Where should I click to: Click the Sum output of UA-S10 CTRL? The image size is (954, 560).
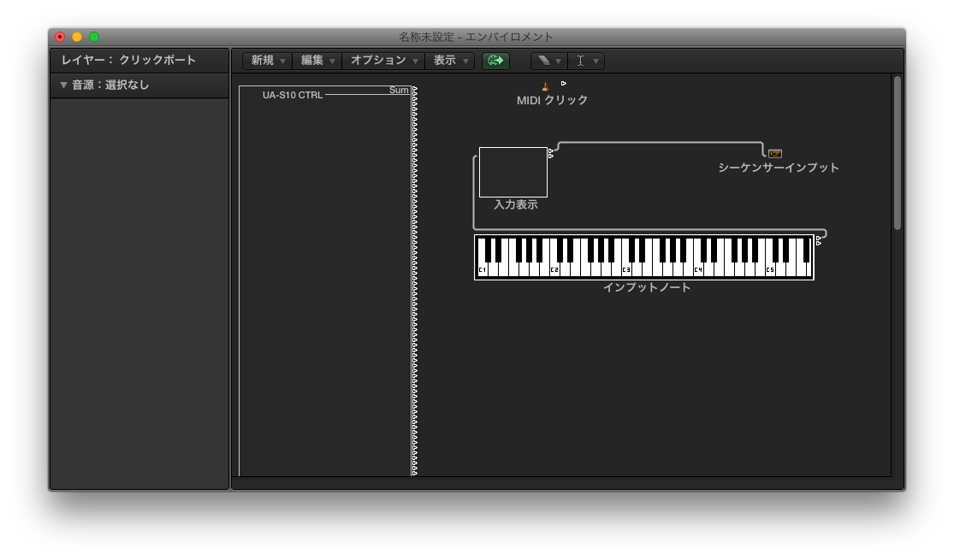[414, 90]
